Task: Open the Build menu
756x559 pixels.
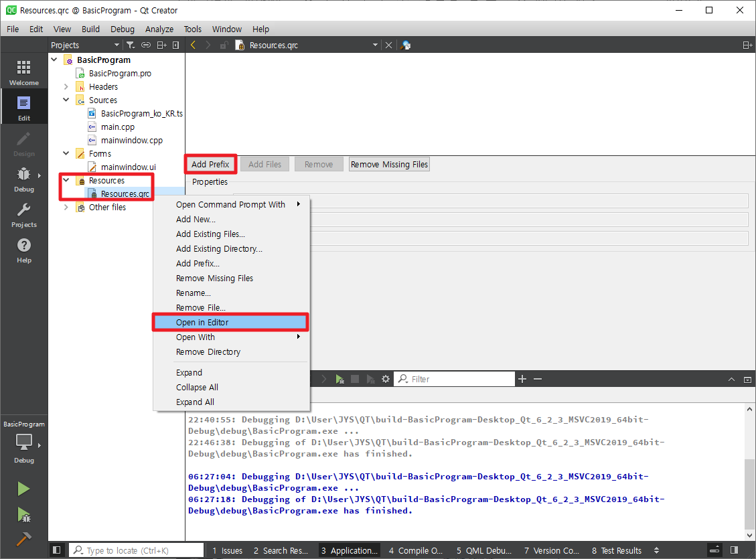Action: pyautogui.click(x=90, y=29)
